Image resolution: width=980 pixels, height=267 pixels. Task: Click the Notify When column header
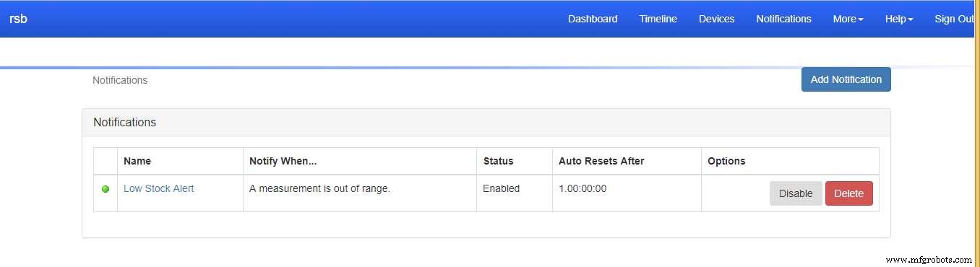(x=283, y=161)
